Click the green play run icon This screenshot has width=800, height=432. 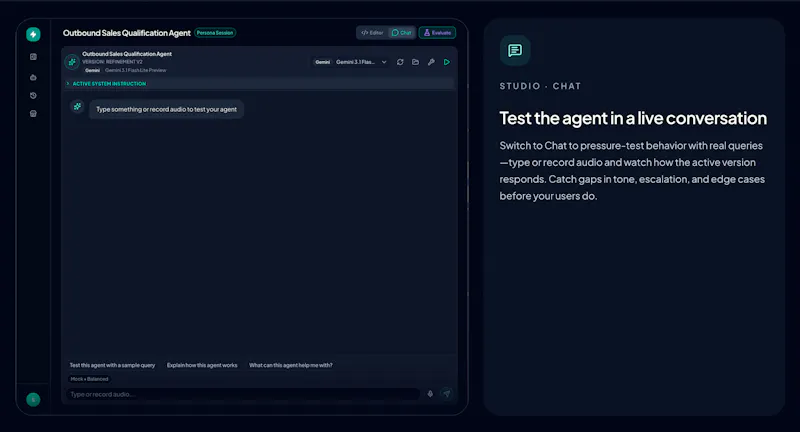pos(446,62)
